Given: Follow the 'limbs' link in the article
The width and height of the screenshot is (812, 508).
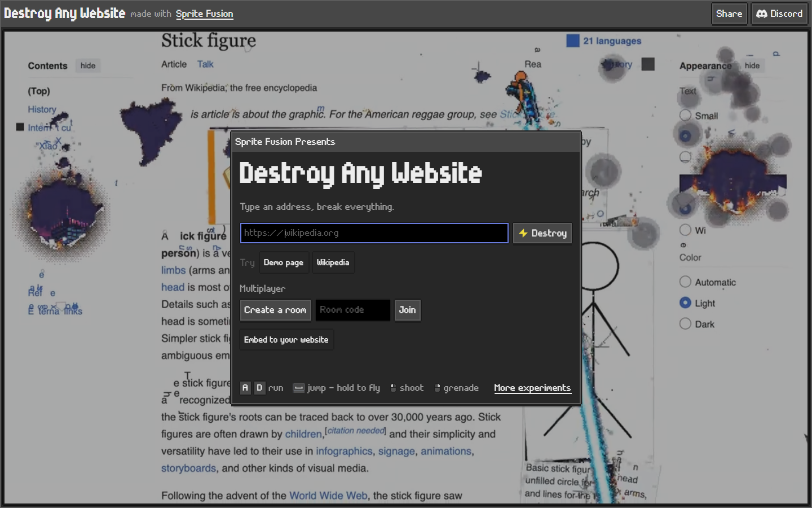Looking at the screenshot, I should coord(173,270).
